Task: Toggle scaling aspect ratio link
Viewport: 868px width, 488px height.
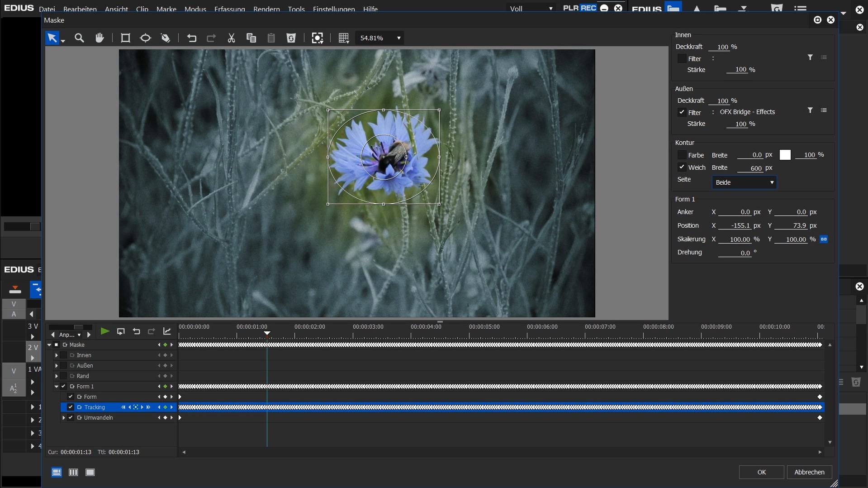Action: [x=824, y=239]
